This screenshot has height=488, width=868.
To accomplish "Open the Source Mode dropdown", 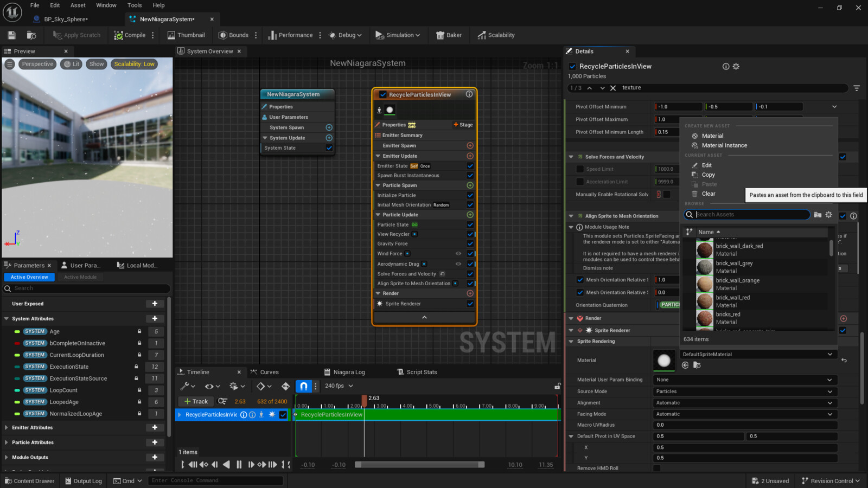I will [745, 391].
